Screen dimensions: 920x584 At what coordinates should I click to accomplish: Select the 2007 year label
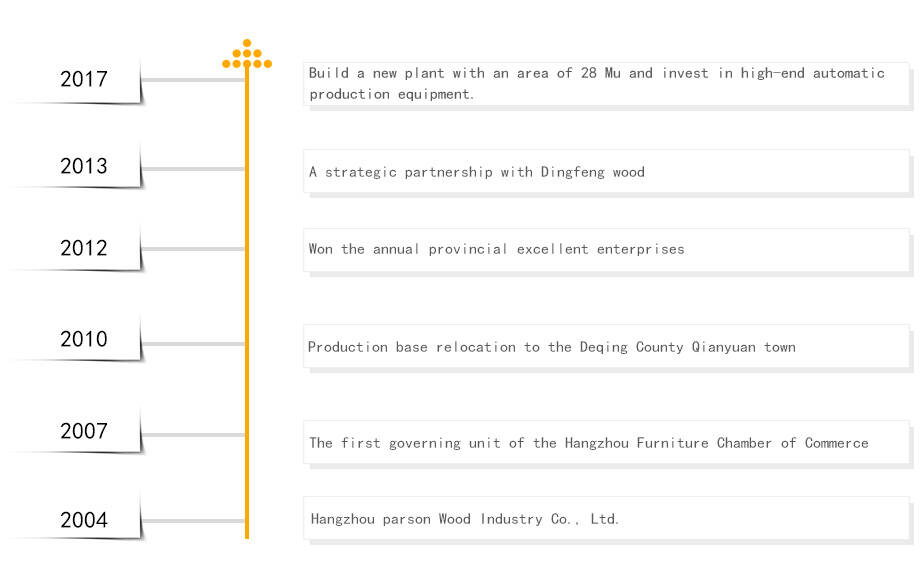(84, 431)
